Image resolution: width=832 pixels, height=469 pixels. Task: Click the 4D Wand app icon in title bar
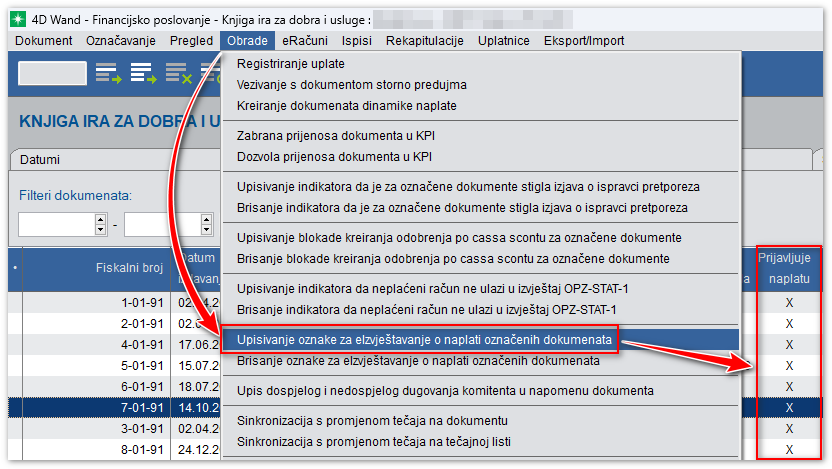click(12, 16)
